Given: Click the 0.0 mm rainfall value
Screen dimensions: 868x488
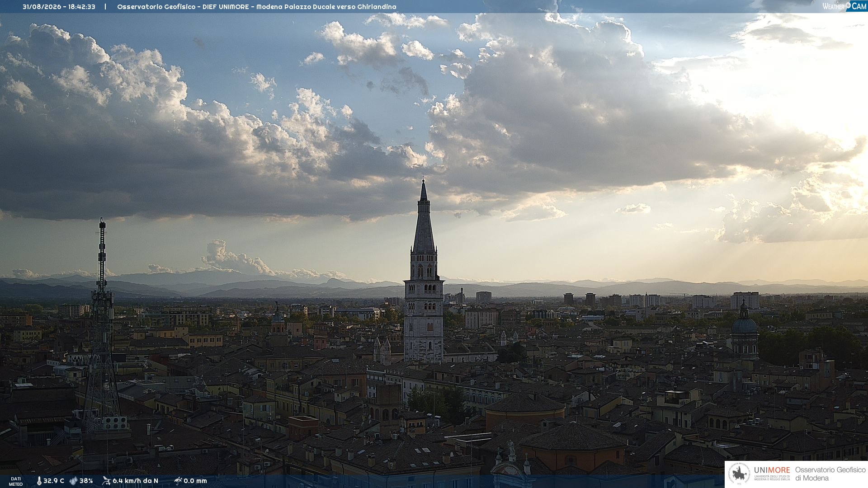Looking at the screenshot, I should [x=195, y=481].
